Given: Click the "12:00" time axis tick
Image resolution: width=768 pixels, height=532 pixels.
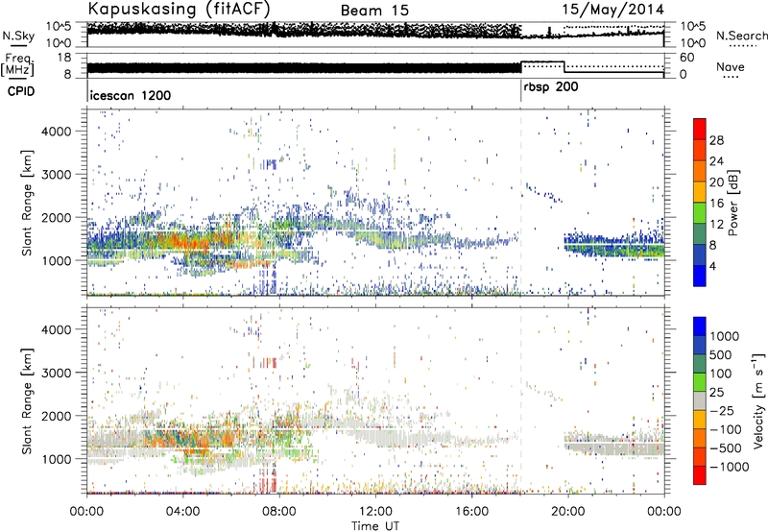Looking at the screenshot, I should pos(375,512).
